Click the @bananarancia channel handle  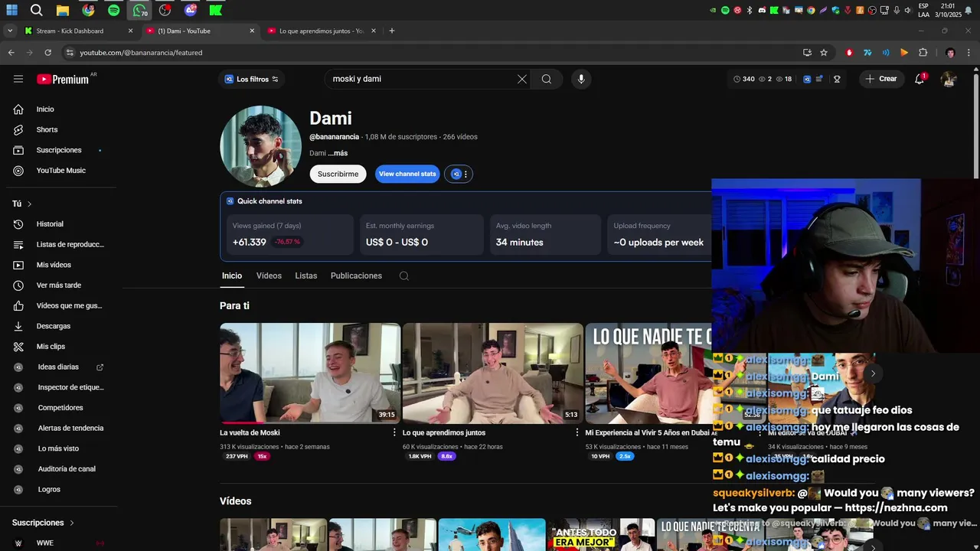click(334, 137)
